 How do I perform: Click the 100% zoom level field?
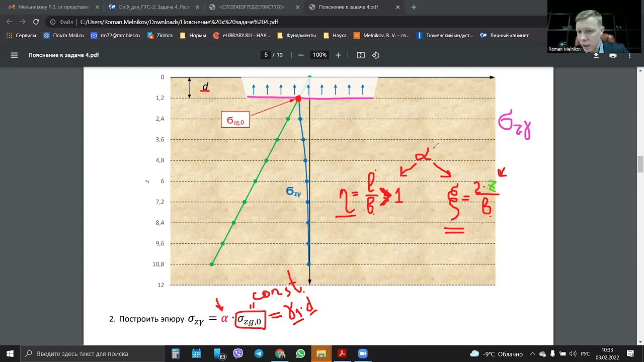(319, 55)
